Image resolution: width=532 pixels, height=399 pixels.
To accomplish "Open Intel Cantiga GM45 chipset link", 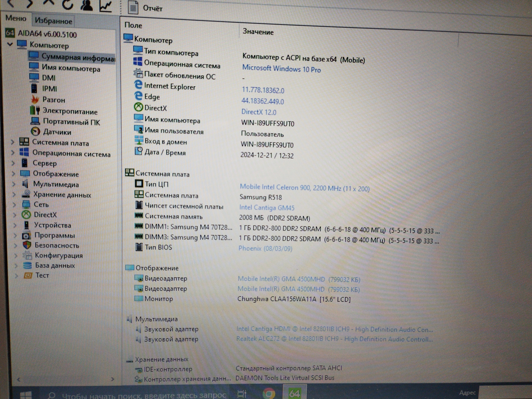I will click(x=267, y=208).
